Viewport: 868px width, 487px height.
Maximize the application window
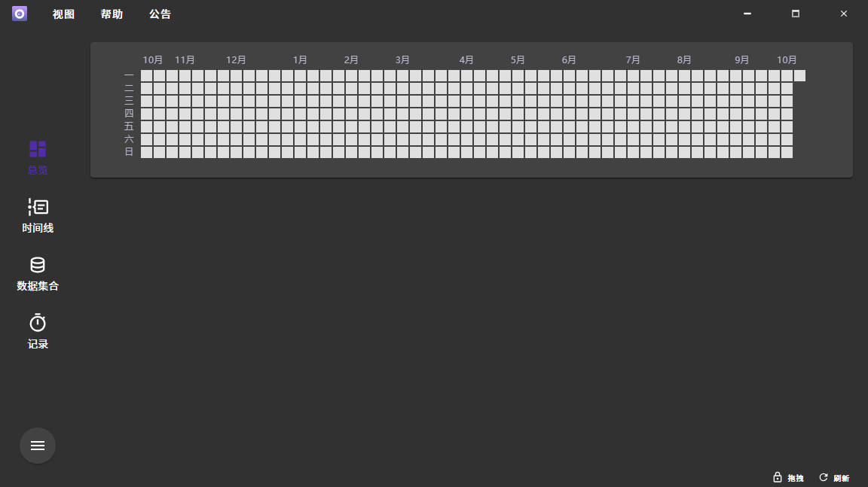(x=795, y=14)
